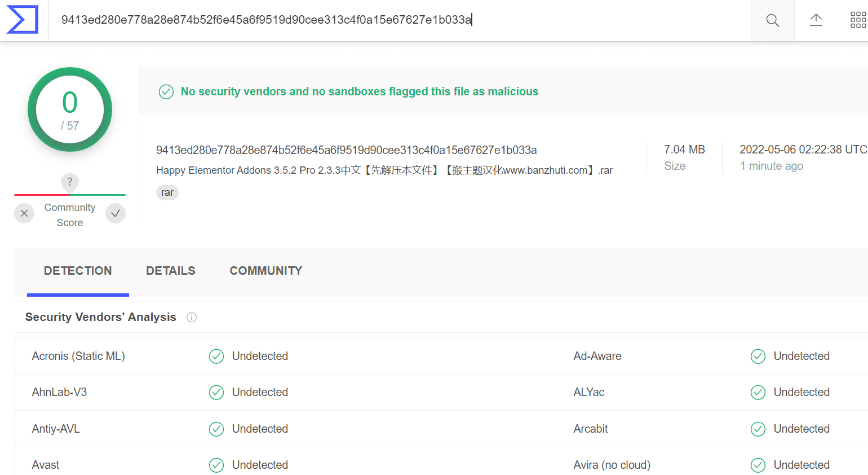Select the Ad-Aware vendor name
868x475 pixels.
click(597, 357)
